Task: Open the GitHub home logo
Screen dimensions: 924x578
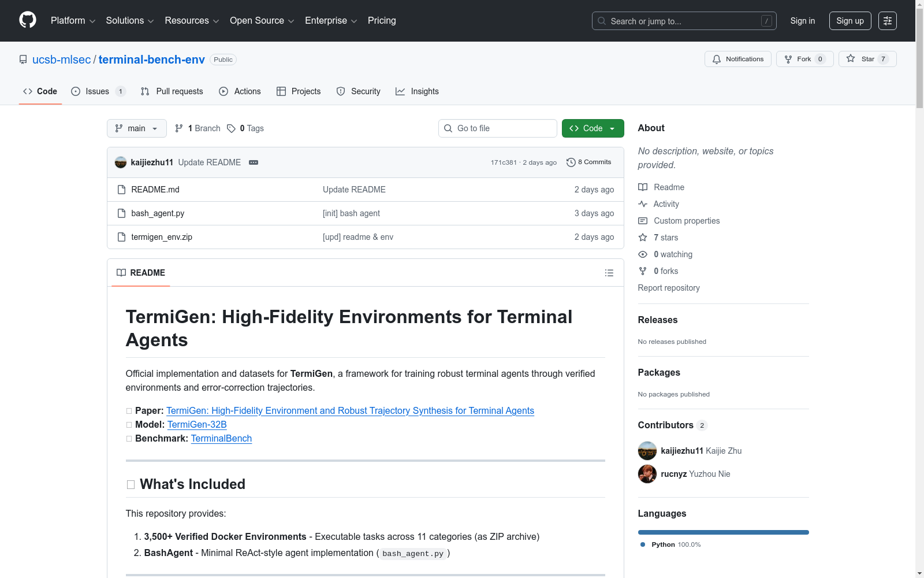Action: click(28, 20)
